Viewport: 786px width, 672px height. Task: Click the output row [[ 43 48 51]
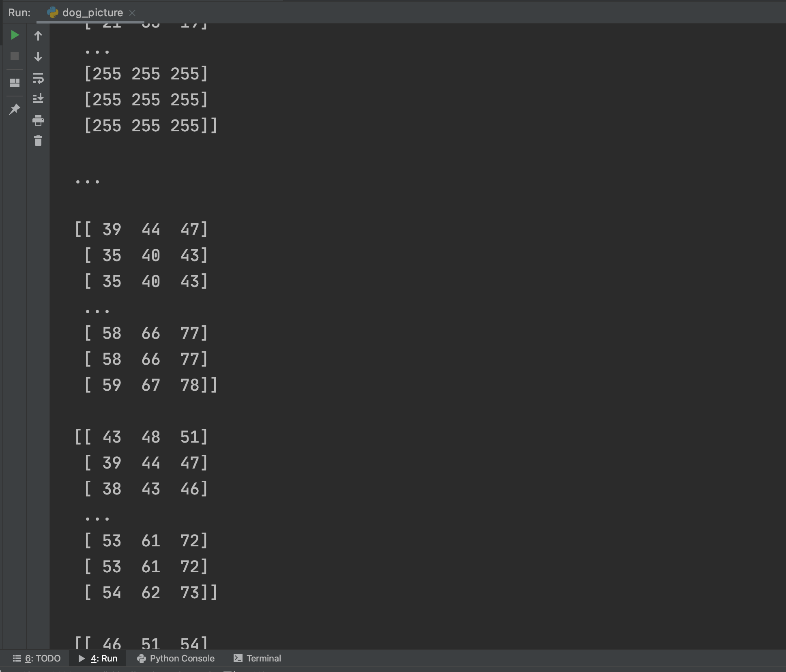141,437
